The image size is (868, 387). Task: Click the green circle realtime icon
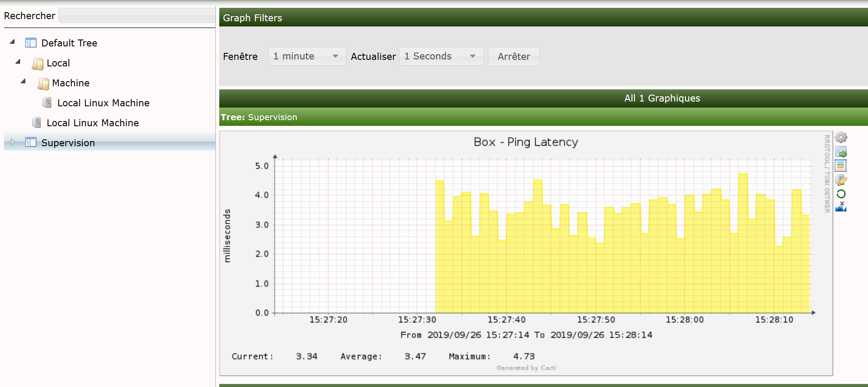[841, 194]
